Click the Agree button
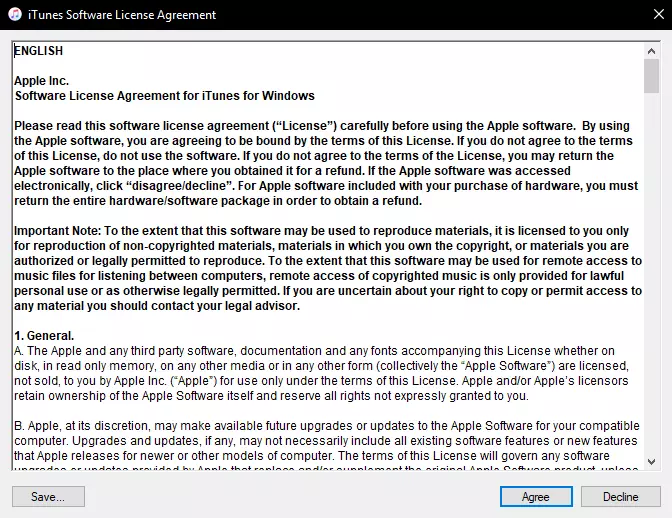 pos(536,497)
